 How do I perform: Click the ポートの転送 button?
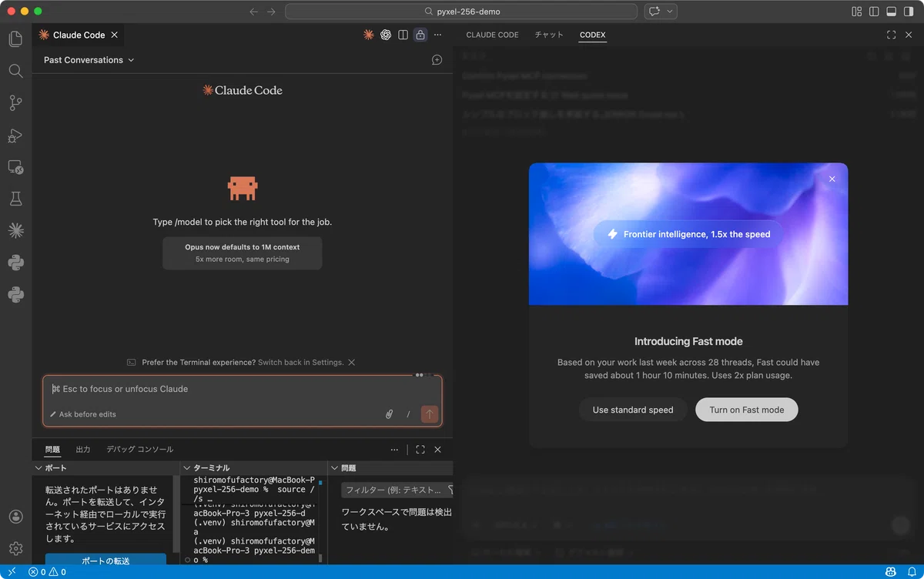tap(105, 561)
